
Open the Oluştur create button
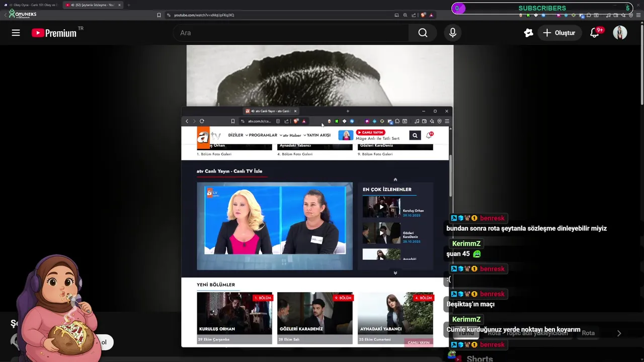coord(559,33)
